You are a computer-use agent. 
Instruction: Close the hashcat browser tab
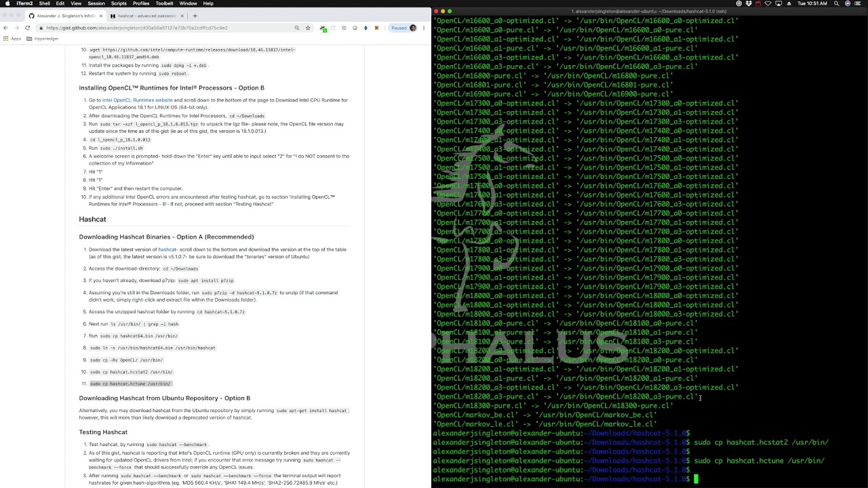[x=182, y=16]
